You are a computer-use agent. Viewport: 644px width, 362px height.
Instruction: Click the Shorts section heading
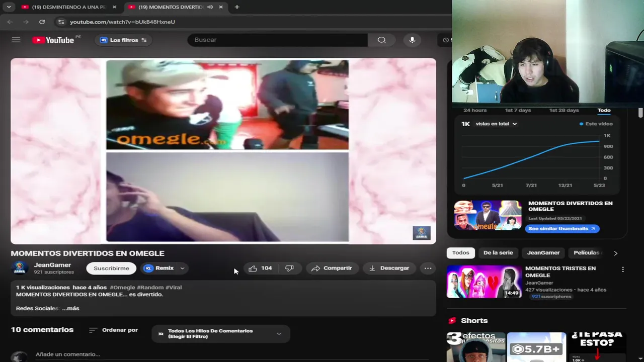coord(474,320)
